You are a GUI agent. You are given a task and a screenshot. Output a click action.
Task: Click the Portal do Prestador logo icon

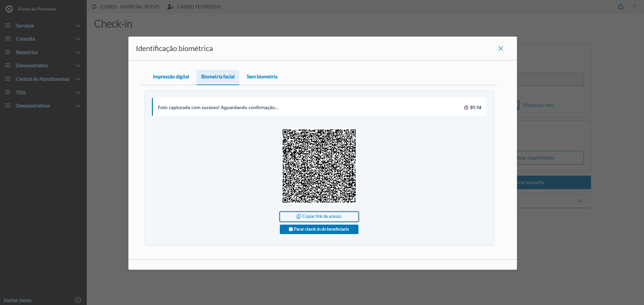tap(9, 9)
